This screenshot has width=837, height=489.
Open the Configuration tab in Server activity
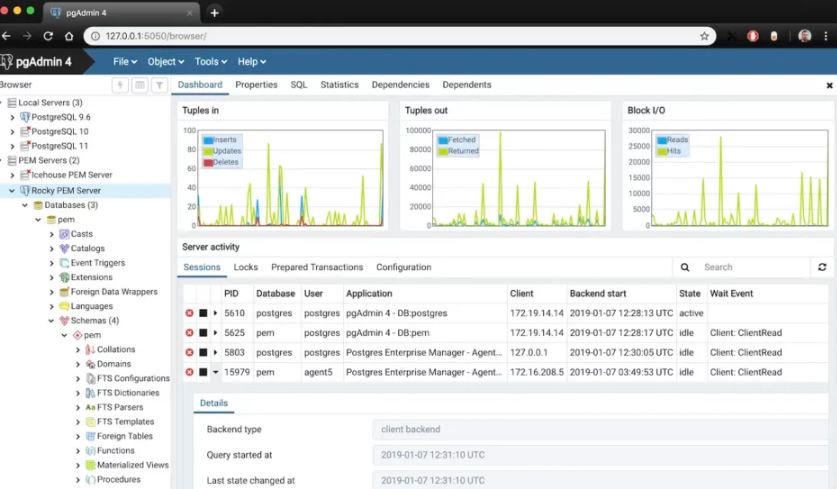click(x=404, y=267)
